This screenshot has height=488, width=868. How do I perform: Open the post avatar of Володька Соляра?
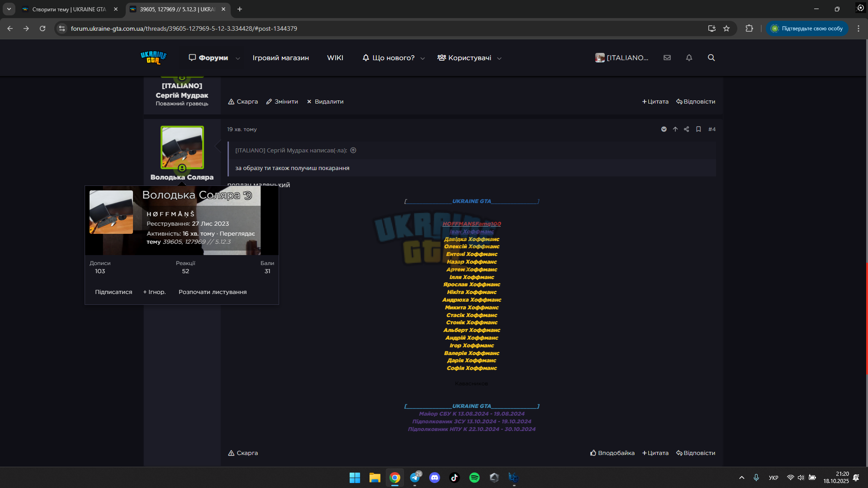[182, 147]
